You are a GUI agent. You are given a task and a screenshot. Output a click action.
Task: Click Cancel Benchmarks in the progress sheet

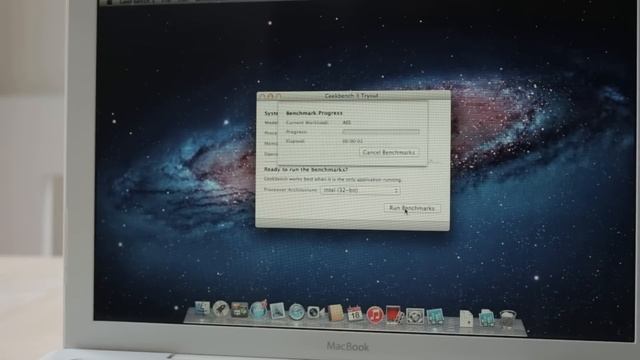(389, 152)
